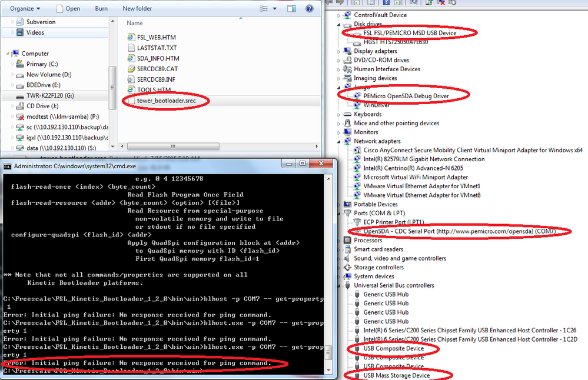Select SERCDC89.CAT file
The image size is (588, 380).
point(157,69)
